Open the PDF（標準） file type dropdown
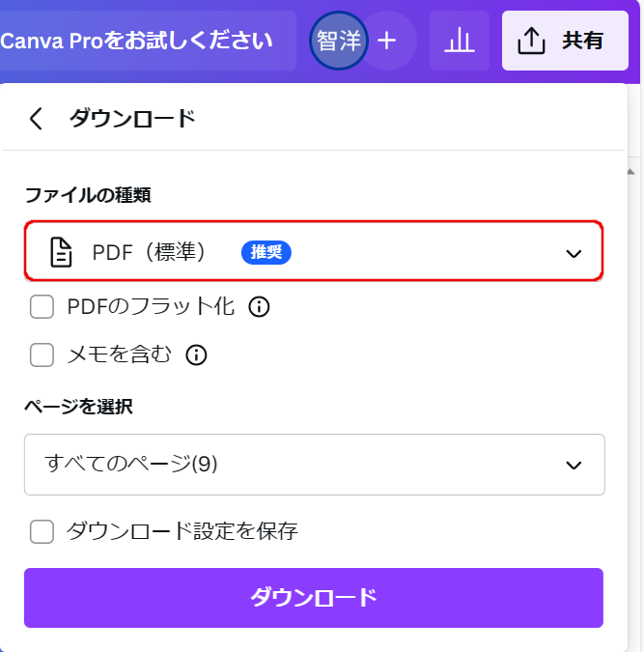Screen dimensions: 644x652 [314, 251]
